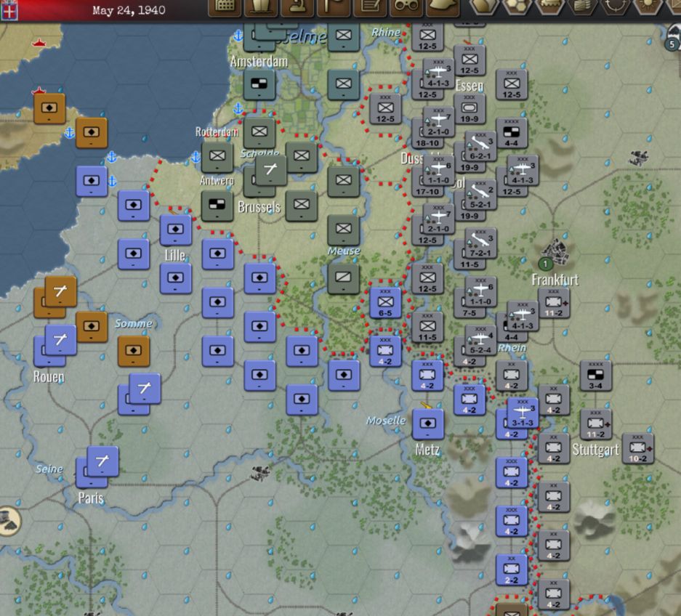Click the national flag emblem in top-left

click(9, 10)
